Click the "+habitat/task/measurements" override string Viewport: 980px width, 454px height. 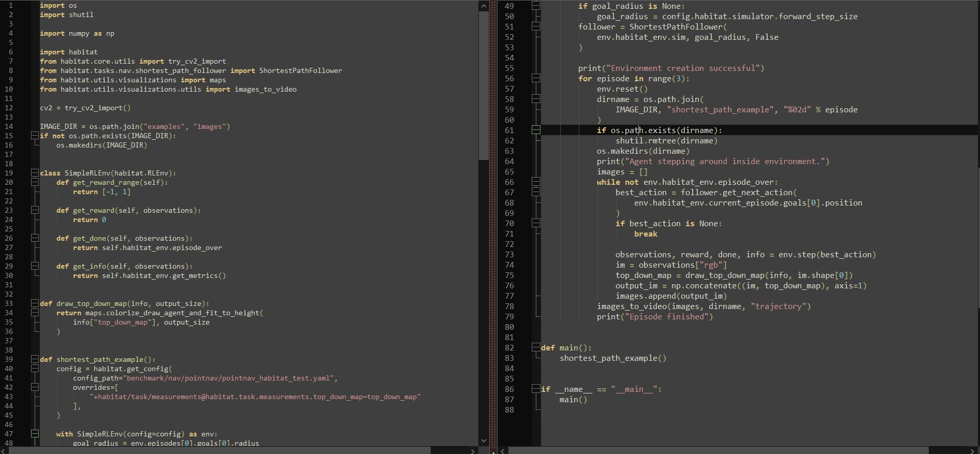255,397
